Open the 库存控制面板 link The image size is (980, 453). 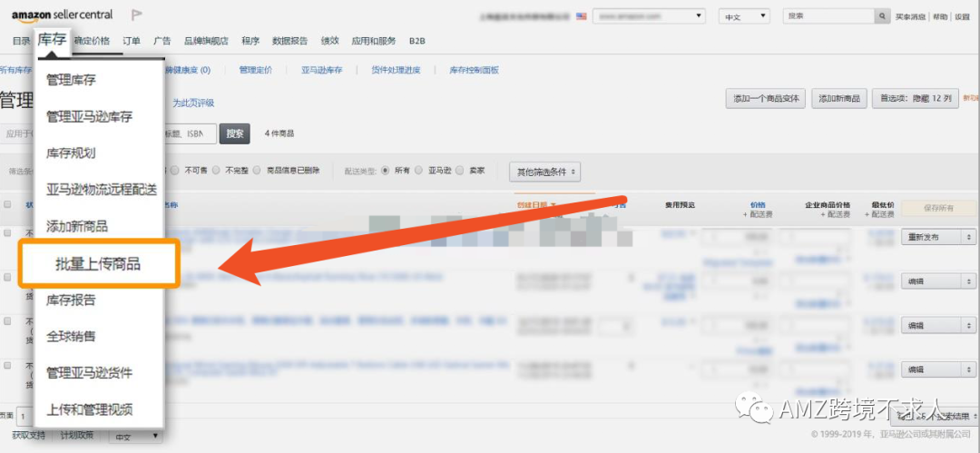(x=475, y=70)
